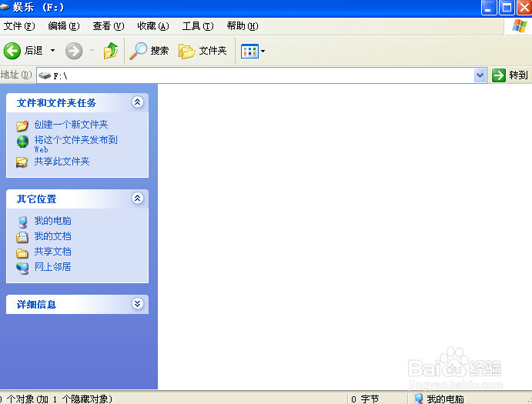Screen dimensions: 532x404
Task: Click the Views grid icon
Action: [249, 52]
